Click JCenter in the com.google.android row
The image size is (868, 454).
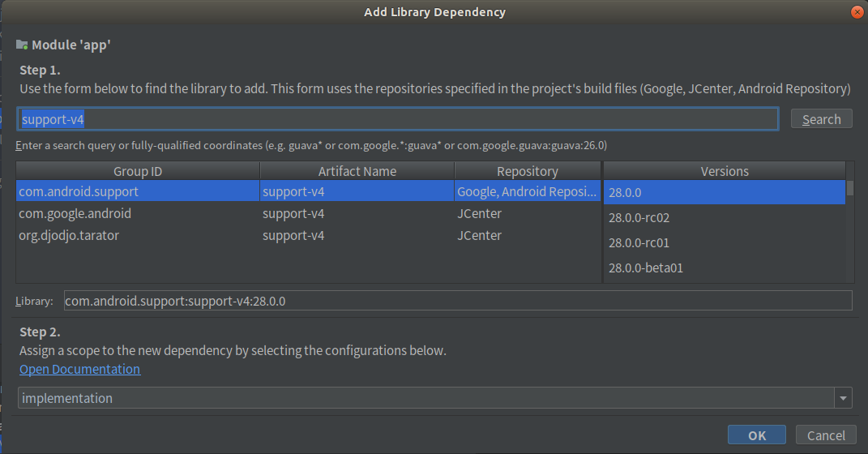[528, 214]
